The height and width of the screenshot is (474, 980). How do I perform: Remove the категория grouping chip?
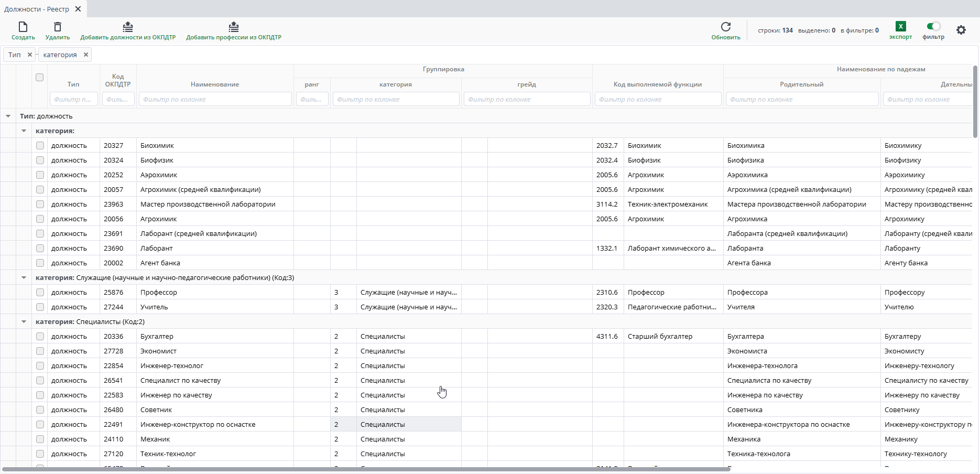pos(86,55)
